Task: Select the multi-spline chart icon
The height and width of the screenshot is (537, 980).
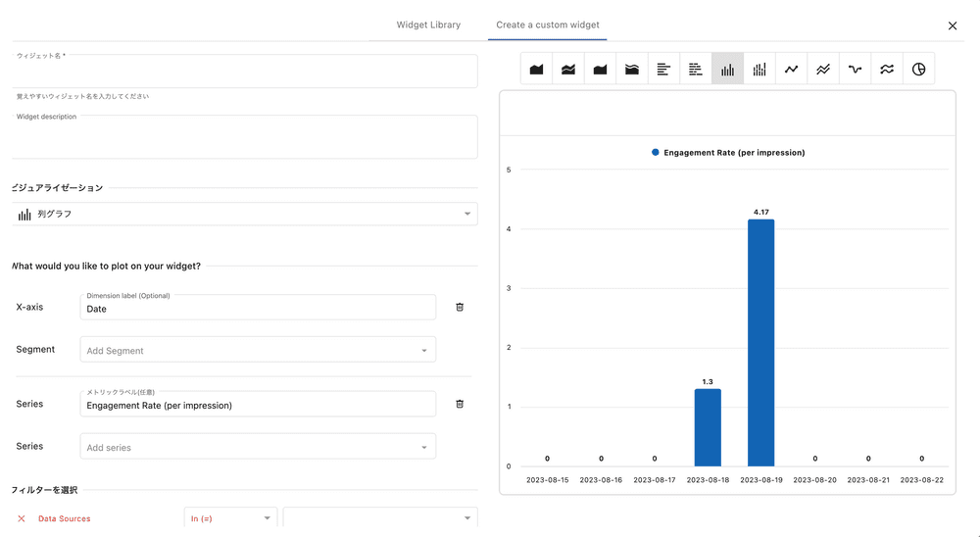Action: 887,69
